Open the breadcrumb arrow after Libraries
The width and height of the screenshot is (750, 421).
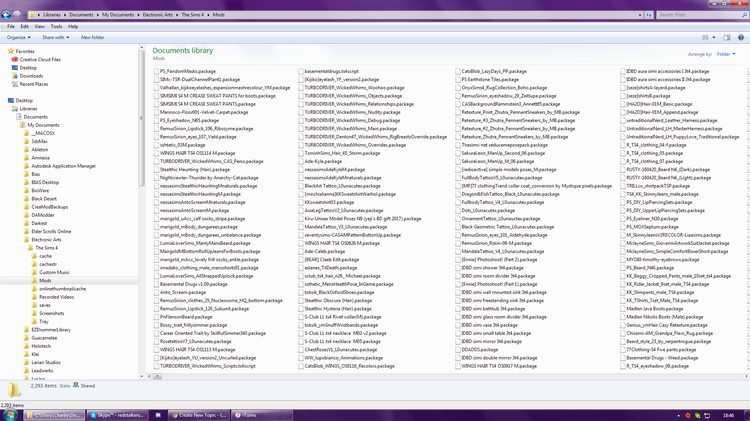(x=65, y=15)
